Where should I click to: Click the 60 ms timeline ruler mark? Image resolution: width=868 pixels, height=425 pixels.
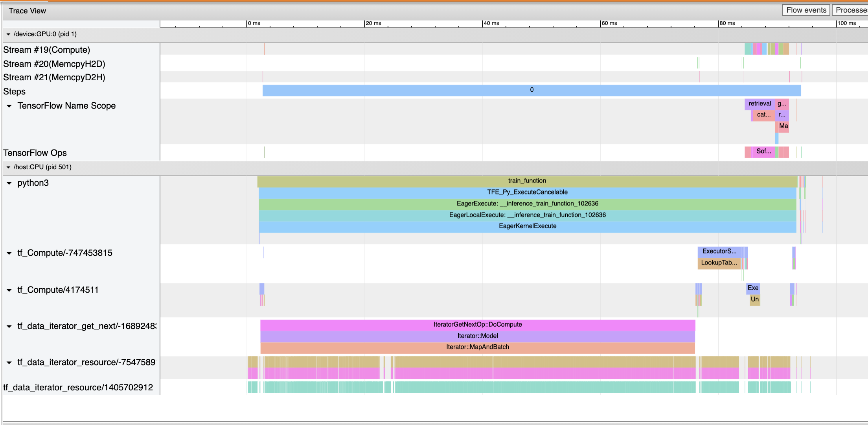pos(609,24)
